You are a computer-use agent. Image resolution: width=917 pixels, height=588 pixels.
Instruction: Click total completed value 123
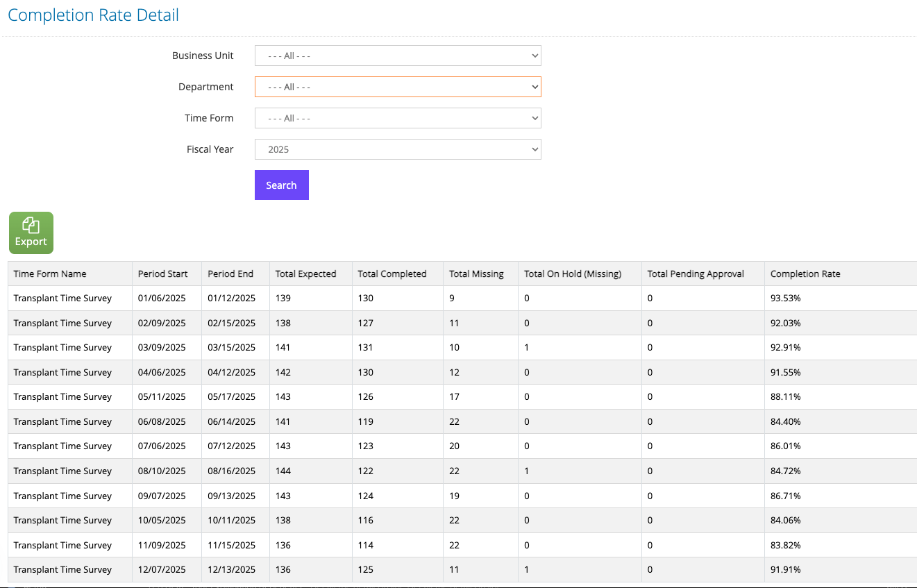398,446
